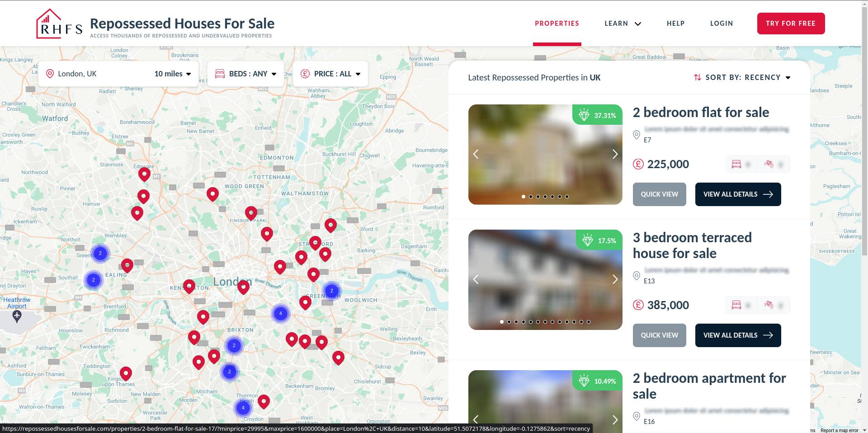The height and width of the screenshot is (433, 868).
Task: Open the BEDS : ANY dropdown
Action: 249,73
